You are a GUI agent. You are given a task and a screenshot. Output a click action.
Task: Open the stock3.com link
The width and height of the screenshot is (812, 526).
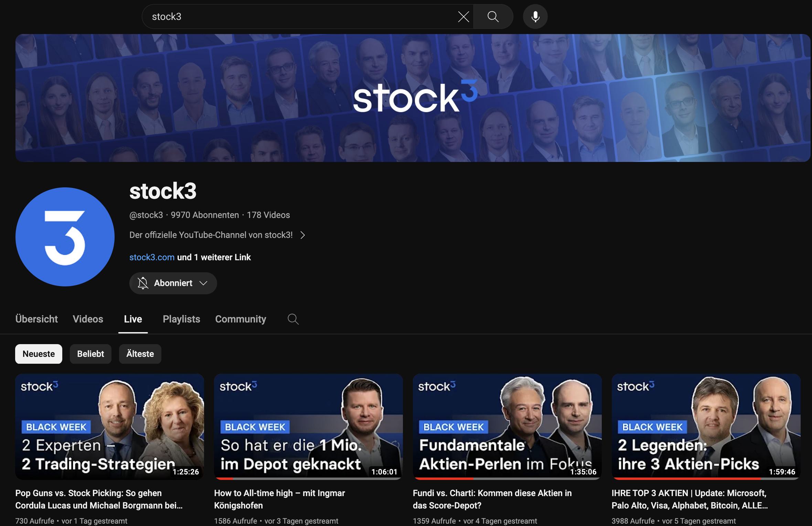[x=152, y=257]
